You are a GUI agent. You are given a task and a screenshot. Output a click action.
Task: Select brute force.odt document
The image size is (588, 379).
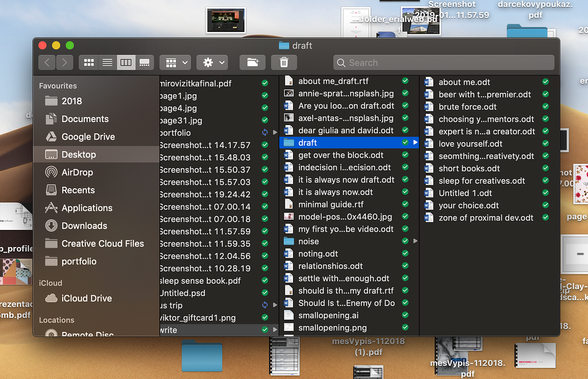point(490,106)
